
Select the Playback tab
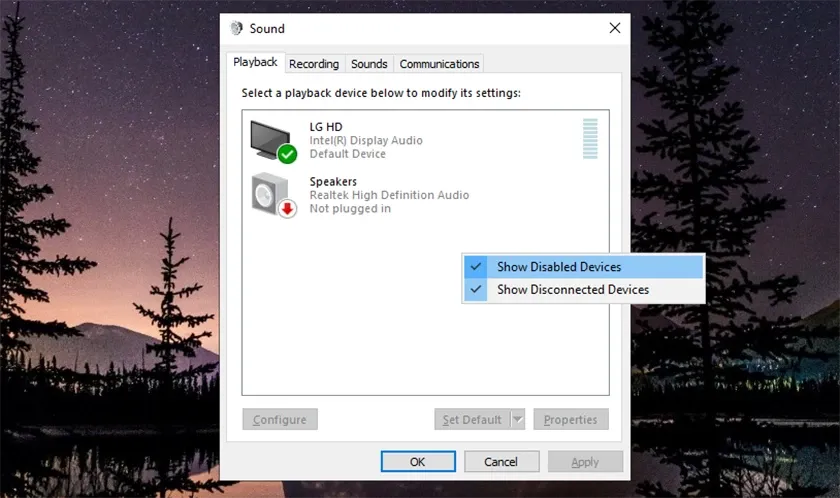pyautogui.click(x=255, y=62)
